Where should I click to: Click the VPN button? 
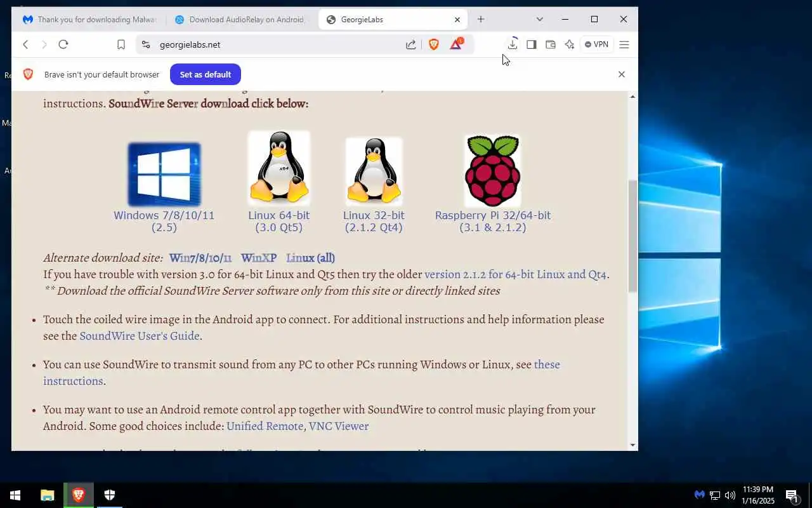pos(597,44)
